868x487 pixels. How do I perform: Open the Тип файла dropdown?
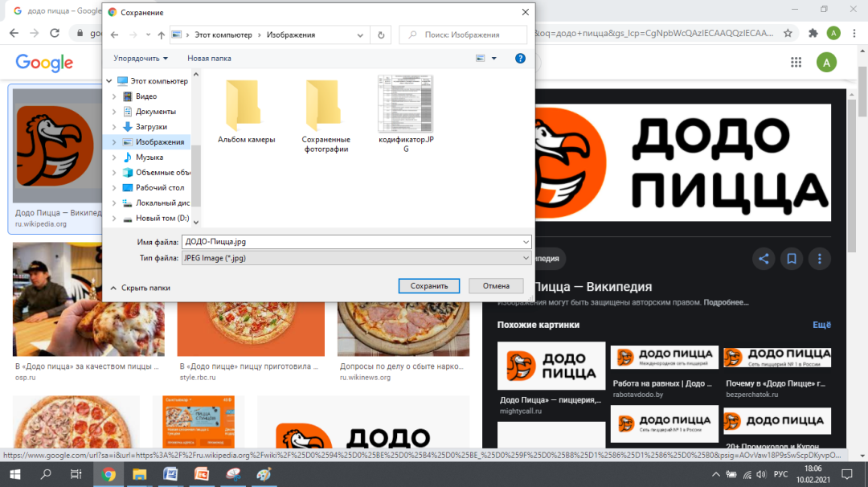[357, 258]
